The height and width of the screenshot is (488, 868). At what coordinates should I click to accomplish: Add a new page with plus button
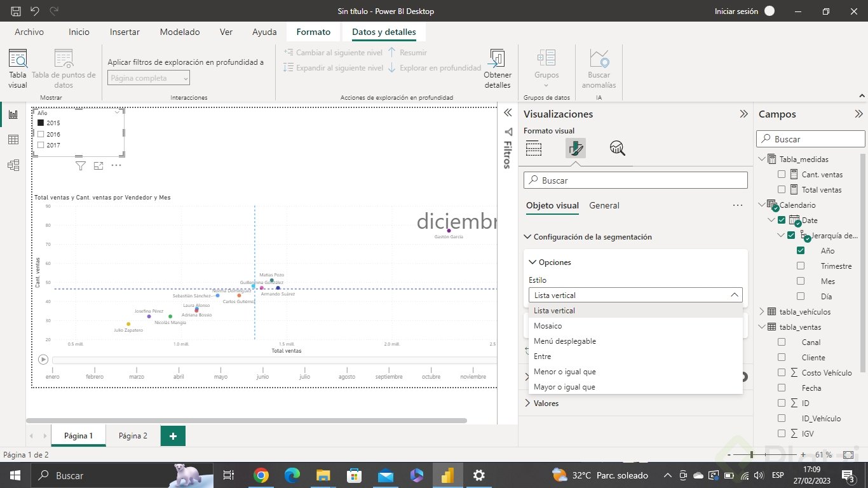[173, 436]
